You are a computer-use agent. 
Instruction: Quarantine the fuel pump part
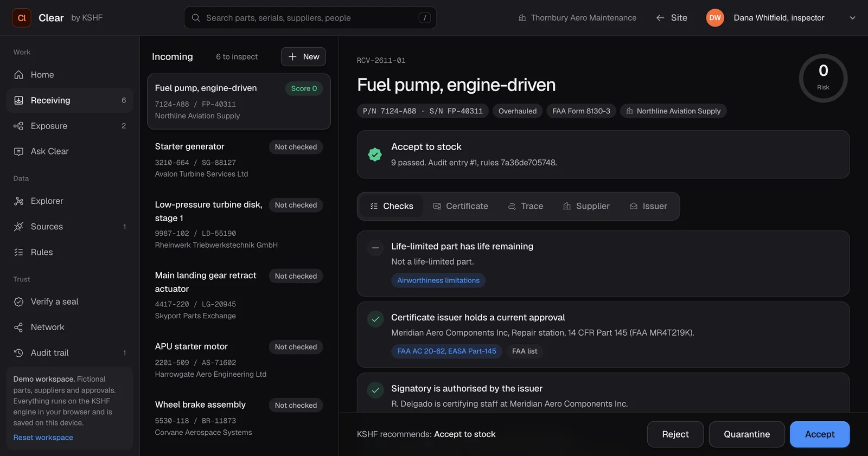(x=747, y=434)
